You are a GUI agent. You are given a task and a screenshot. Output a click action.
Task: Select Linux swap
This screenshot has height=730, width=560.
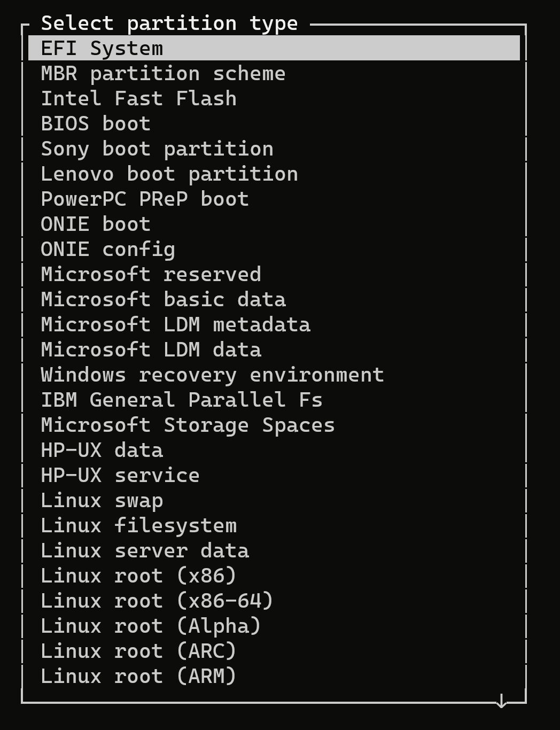click(x=102, y=500)
